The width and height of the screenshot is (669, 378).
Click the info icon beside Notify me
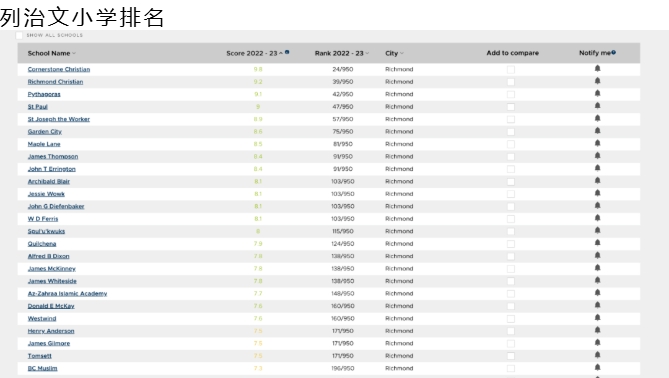coord(614,52)
